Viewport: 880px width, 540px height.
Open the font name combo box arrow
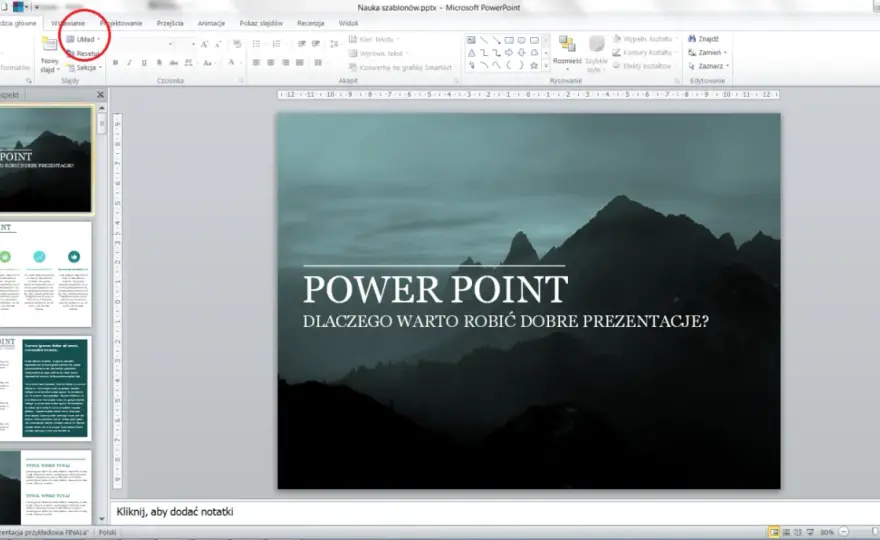coord(171,44)
